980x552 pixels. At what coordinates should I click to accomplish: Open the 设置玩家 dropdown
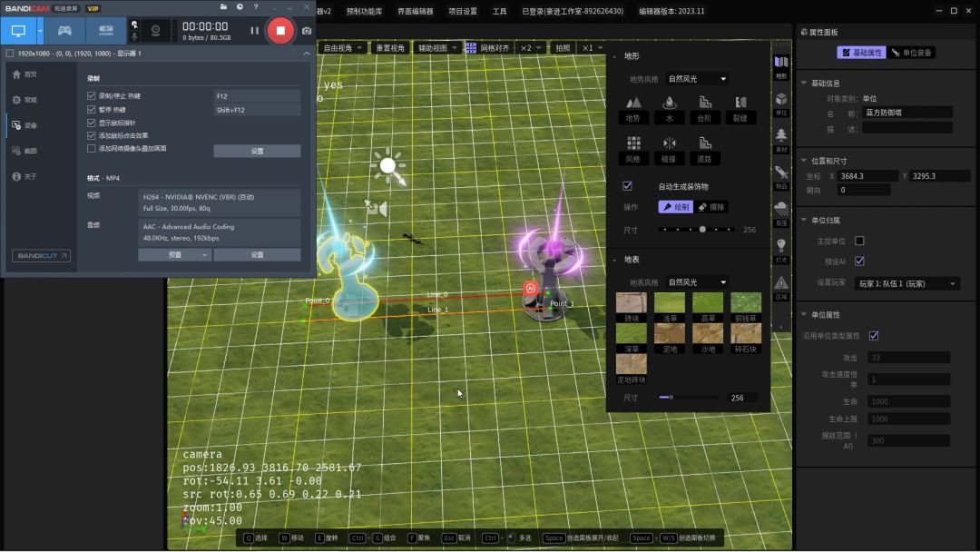(907, 284)
